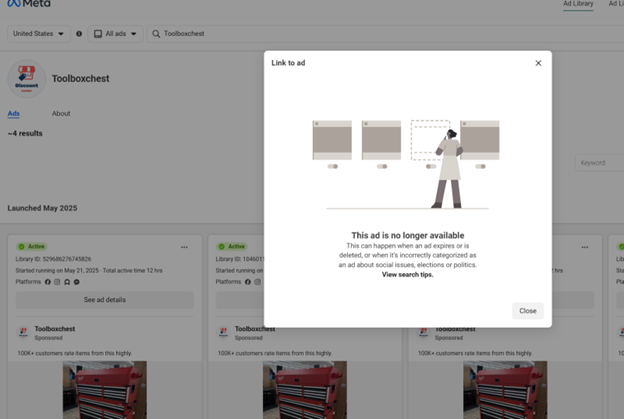
Task: Click Instagram platform icon on second ad
Action: click(x=257, y=282)
